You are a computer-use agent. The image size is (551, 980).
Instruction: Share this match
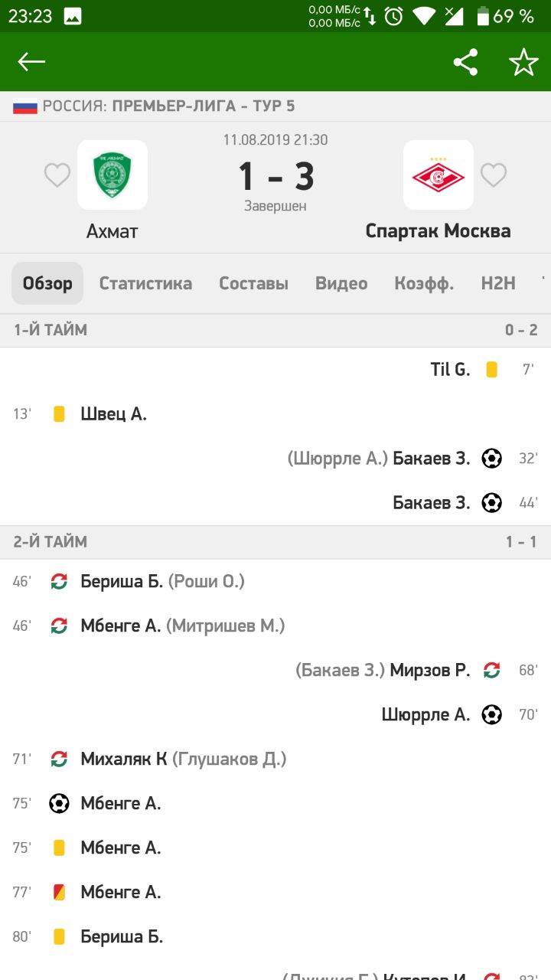[465, 62]
